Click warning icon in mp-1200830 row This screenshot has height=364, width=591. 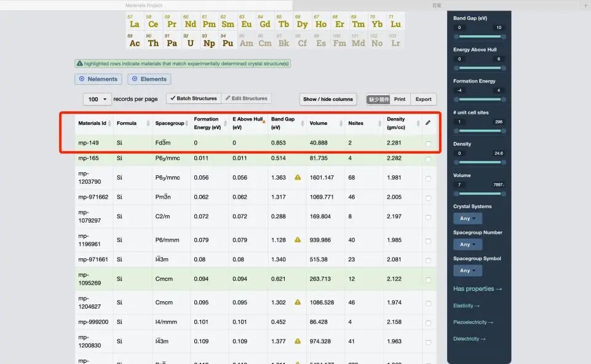(298, 341)
